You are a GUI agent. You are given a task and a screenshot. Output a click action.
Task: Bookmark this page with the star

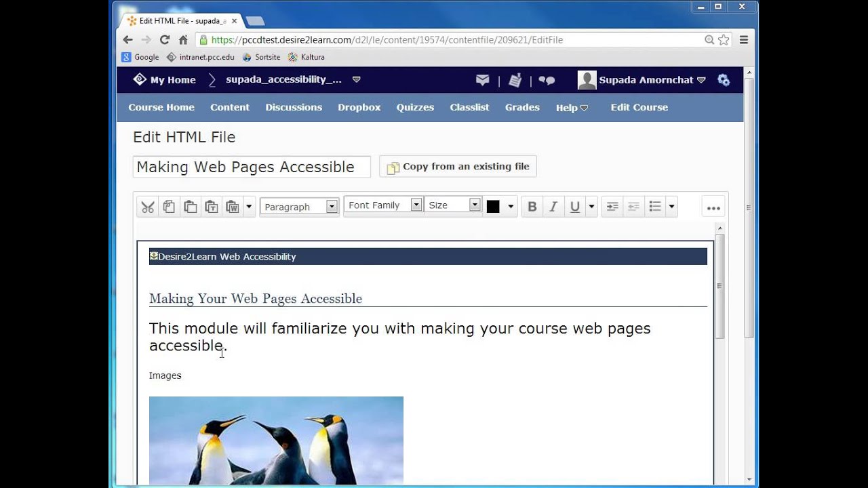coord(724,40)
